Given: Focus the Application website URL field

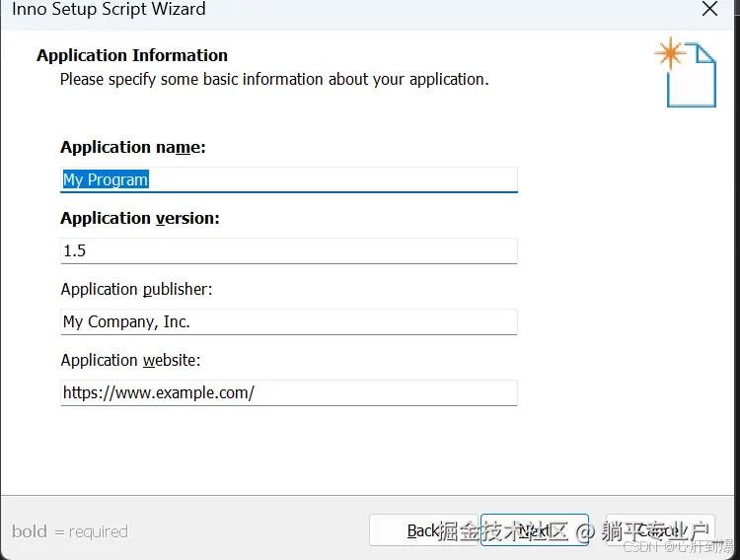Looking at the screenshot, I should click(289, 393).
